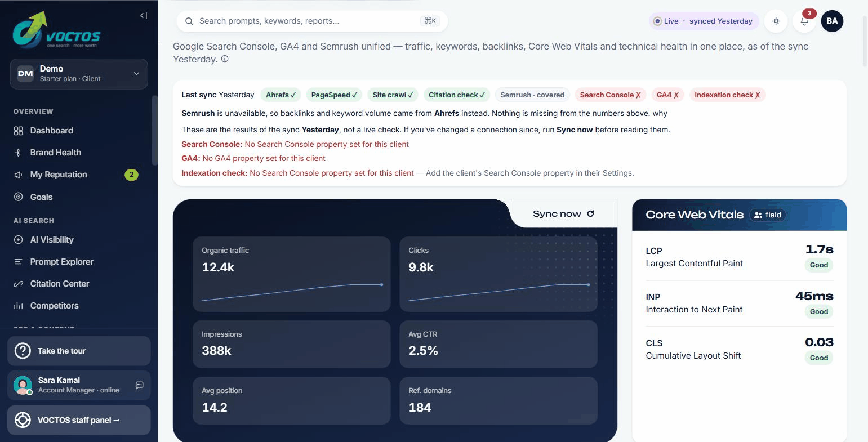This screenshot has height=442, width=868.
Task: Go to Citation Center
Action: [x=79, y=284]
